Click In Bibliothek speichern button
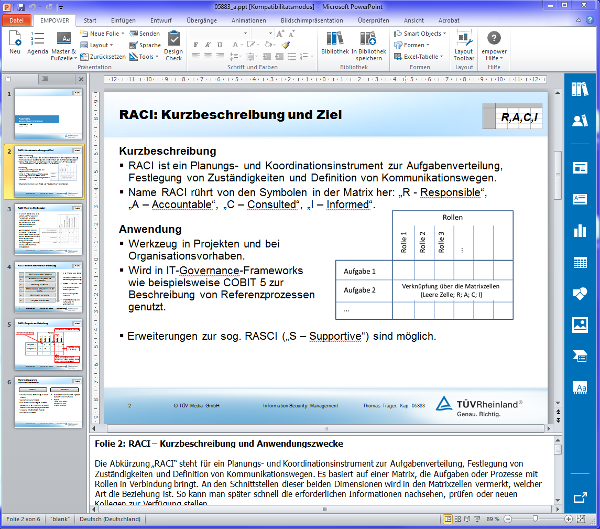 tap(369, 47)
